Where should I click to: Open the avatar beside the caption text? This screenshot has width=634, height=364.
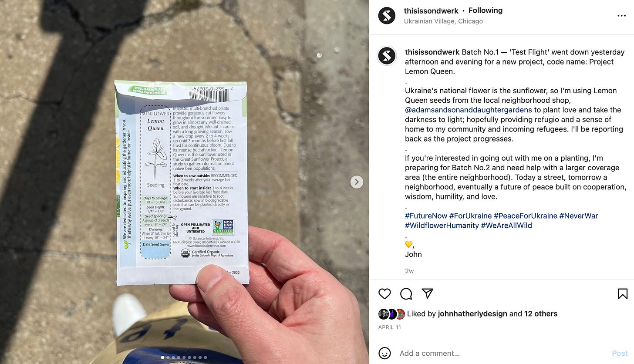click(x=387, y=56)
